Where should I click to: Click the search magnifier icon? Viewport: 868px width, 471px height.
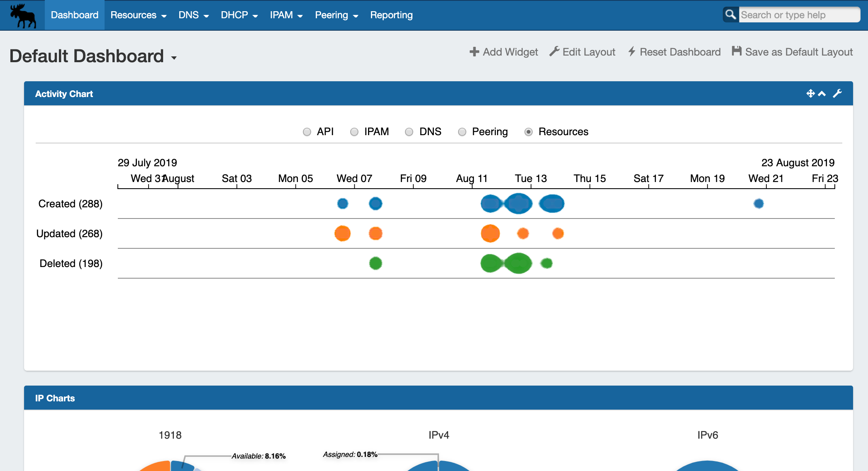tap(731, 15)
